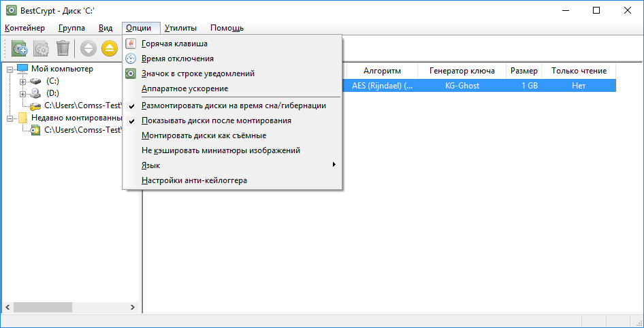Click the Недавно монтированные folder icon

(x=22, y=118)
